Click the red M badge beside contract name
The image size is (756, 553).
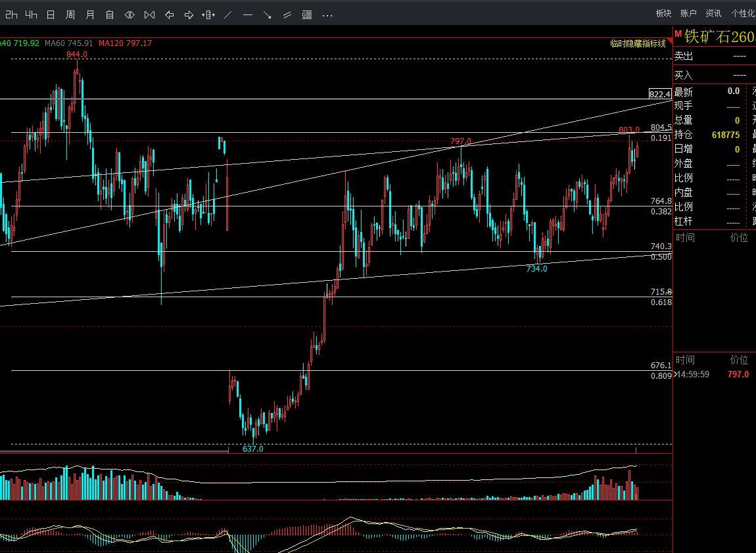[x=678, y=34]
